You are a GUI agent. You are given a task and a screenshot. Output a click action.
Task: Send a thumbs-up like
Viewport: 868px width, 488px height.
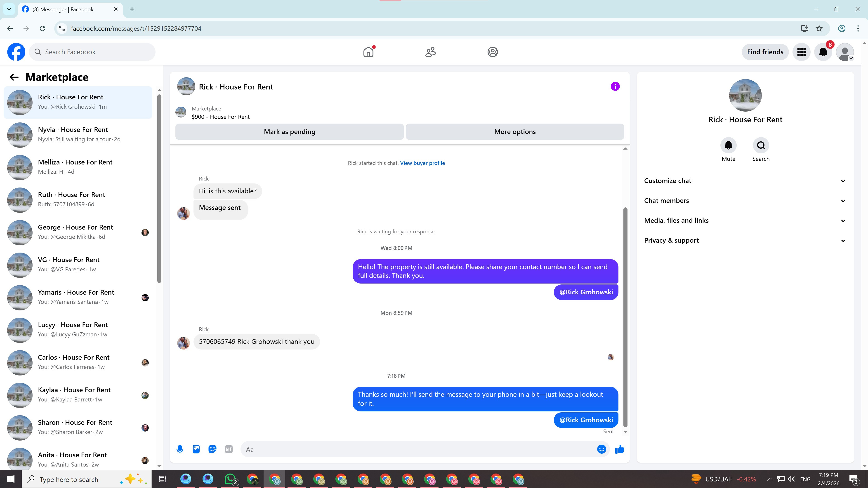(x=619, y=449)
